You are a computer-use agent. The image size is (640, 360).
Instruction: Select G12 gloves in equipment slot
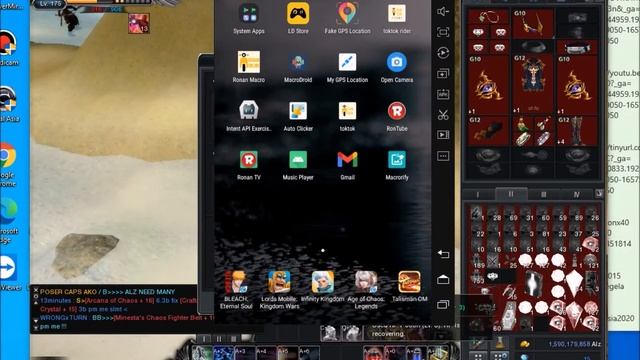click(488, 131)
